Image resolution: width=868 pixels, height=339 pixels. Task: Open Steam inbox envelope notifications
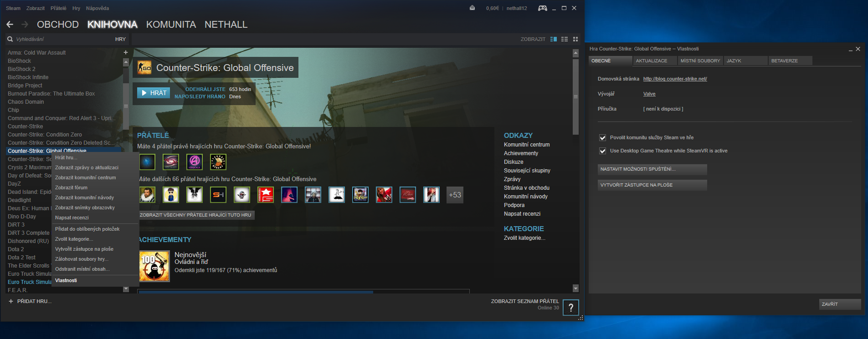click(472, 8)
